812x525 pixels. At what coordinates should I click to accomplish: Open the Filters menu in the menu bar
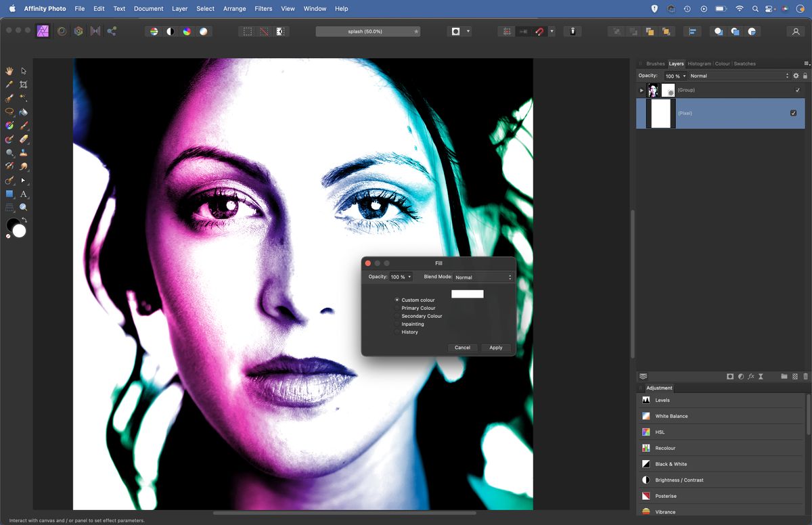(x=263, y=8)
